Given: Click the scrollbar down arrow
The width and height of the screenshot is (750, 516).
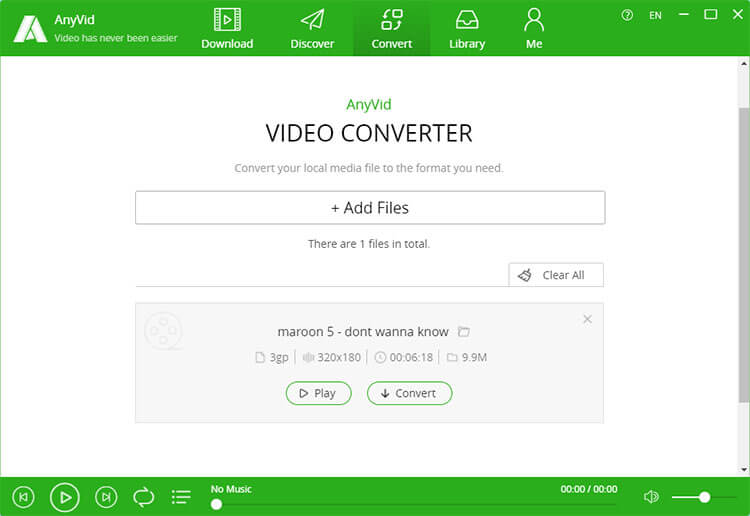Looking at the screenshot, I should tap(744, 470).
